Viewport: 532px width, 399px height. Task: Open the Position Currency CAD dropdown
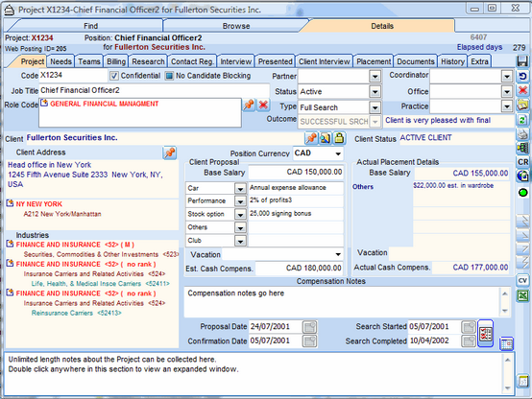click(x=338, y=153)
